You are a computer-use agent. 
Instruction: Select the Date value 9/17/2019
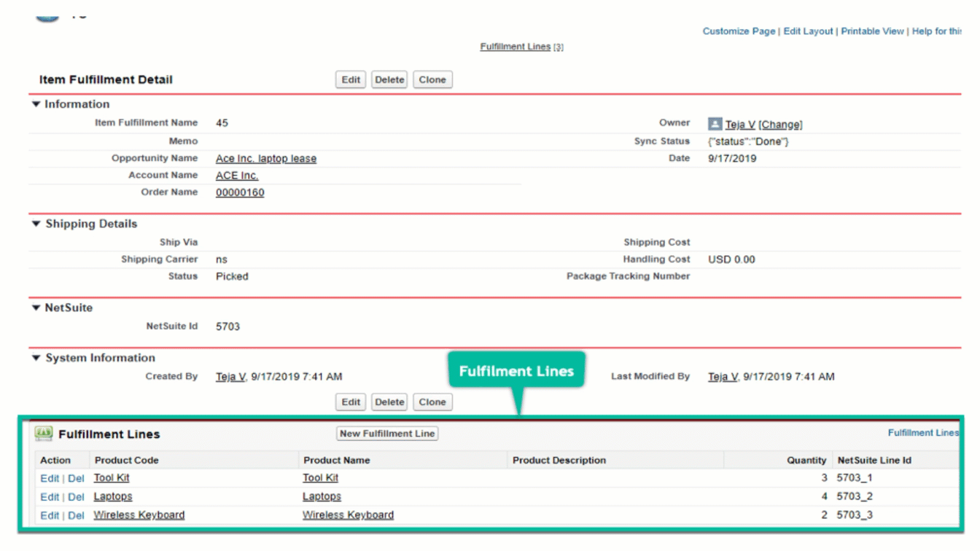click(x=732, y=158)
